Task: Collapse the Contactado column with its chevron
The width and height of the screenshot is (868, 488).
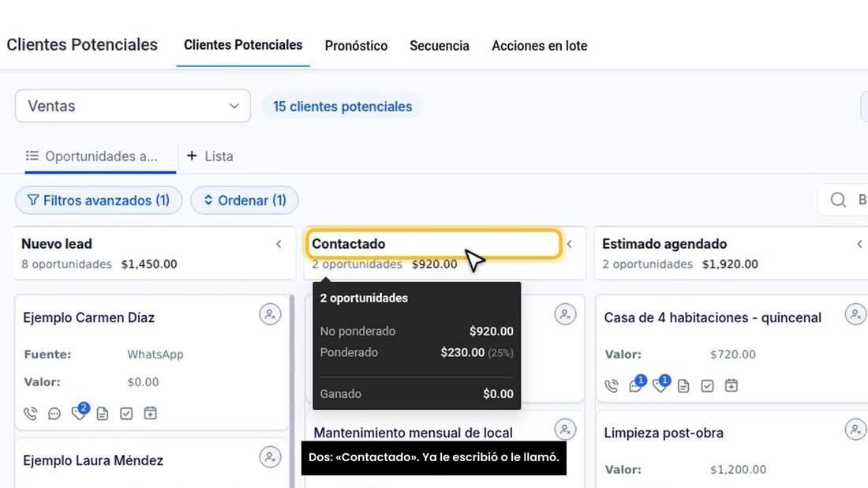Action: [x=570, y=244]
